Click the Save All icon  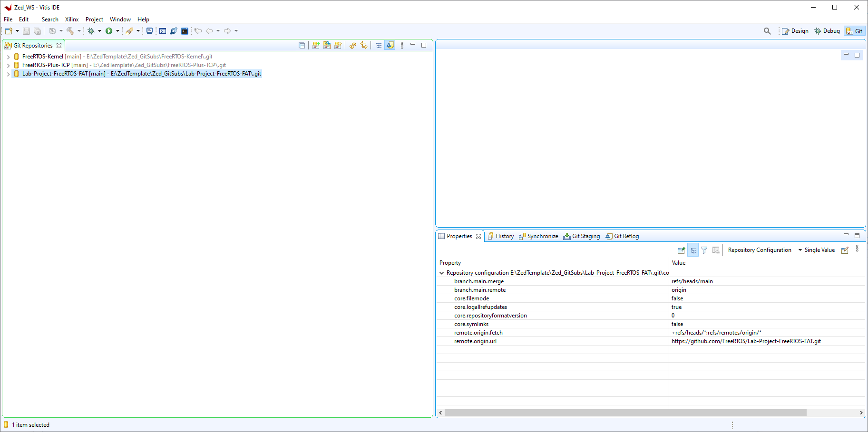click(x=37, y=31)
